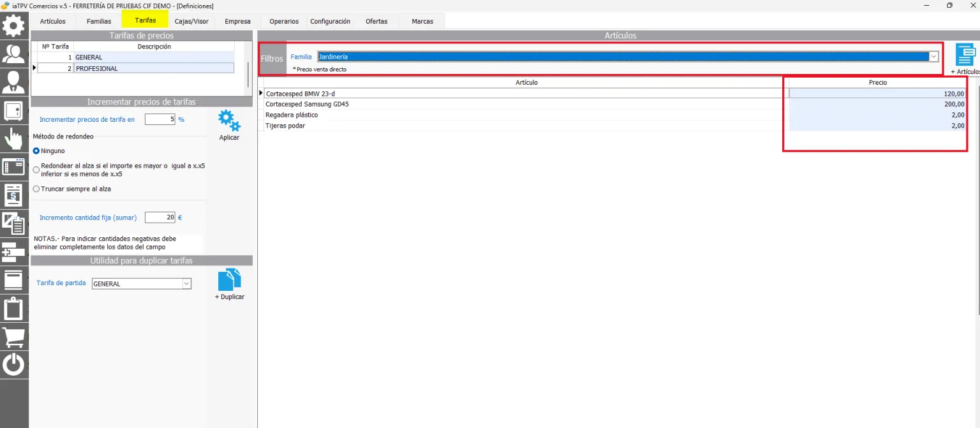Click the Artículo column header
Screen dimensions: 980x428
526,82
